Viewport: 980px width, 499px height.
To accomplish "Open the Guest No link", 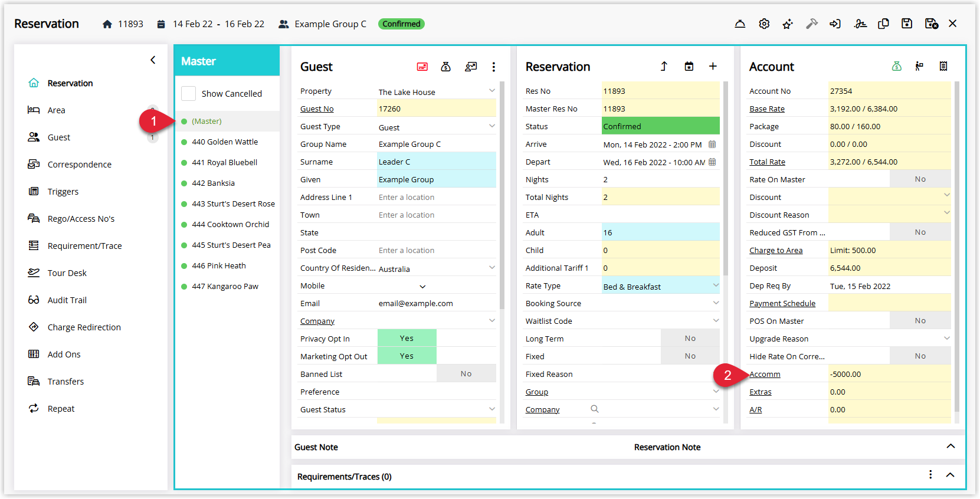I will click(x=317, y=109).
